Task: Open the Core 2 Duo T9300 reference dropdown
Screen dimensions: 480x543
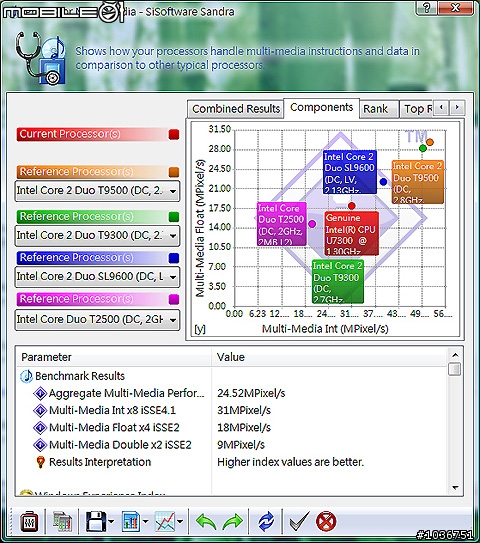Action: point(97,235)
